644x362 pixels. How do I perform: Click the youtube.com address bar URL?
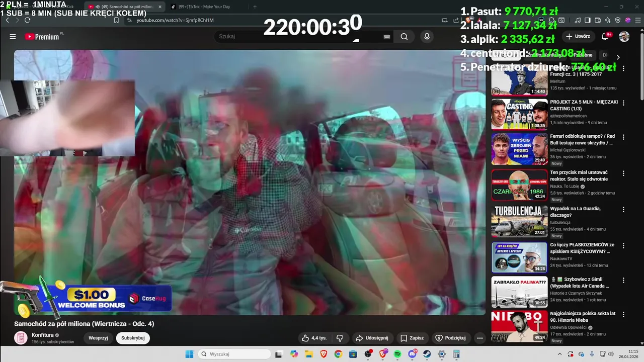(175, 20)
